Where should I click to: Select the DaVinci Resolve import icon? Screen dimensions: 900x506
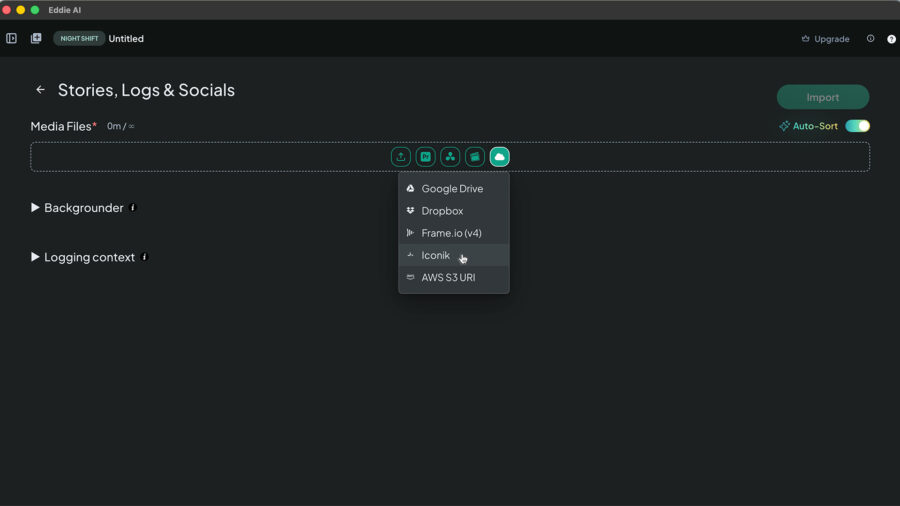[450, 157]
